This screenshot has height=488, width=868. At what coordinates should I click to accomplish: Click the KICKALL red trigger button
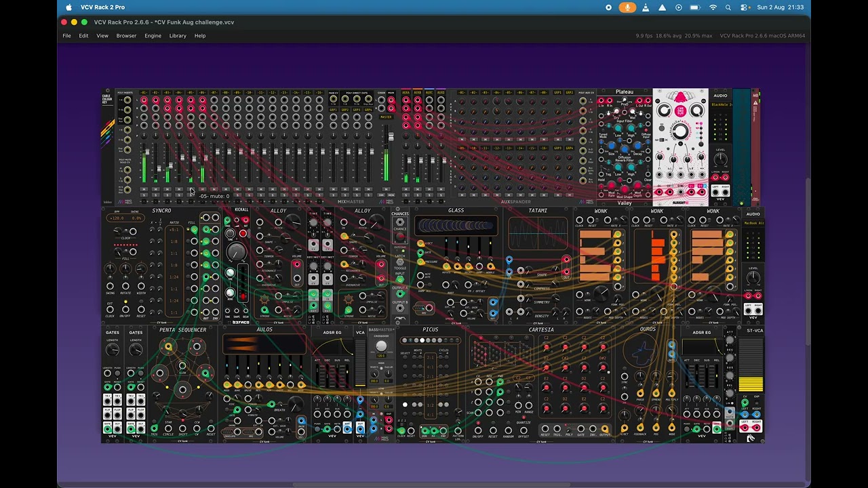click(243, 235)
